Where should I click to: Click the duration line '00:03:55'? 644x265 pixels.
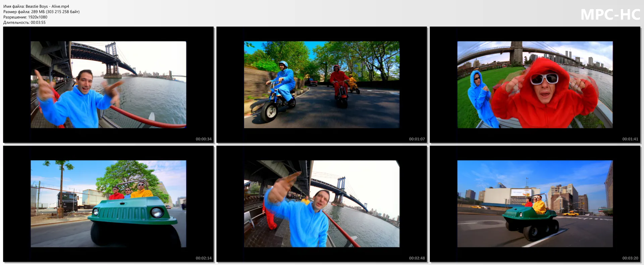coord(38,22)
